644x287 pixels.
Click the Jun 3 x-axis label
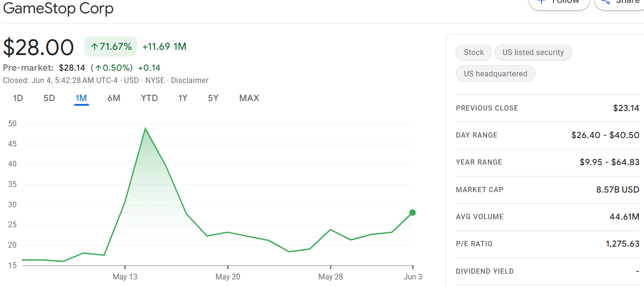point(413,277)
